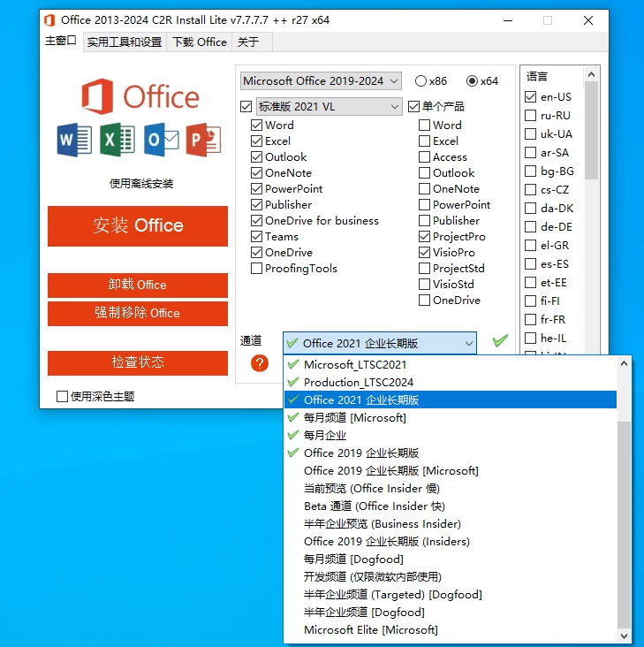Image resolution: width=644 pixels, height=647 pixels.
Task: Choose Microsoft_LTSC2021 from the channel list
Action: 451,365
